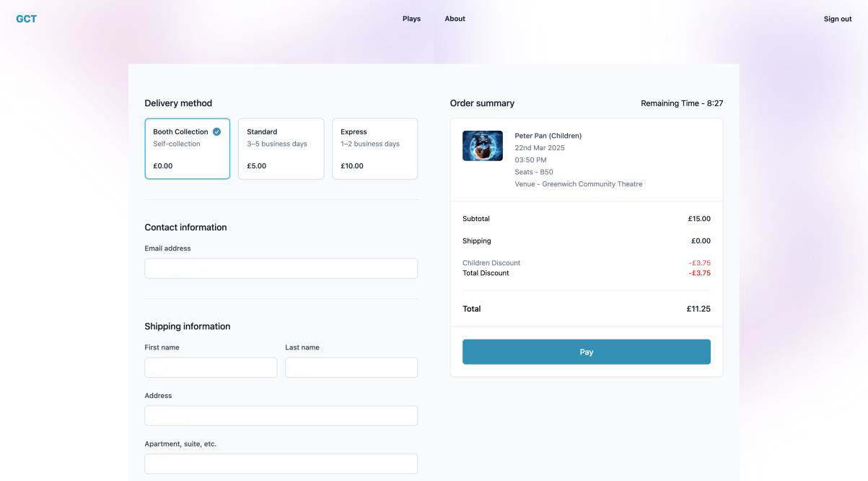
Task: Select the Express delivery option
Action: click(374, 148)
